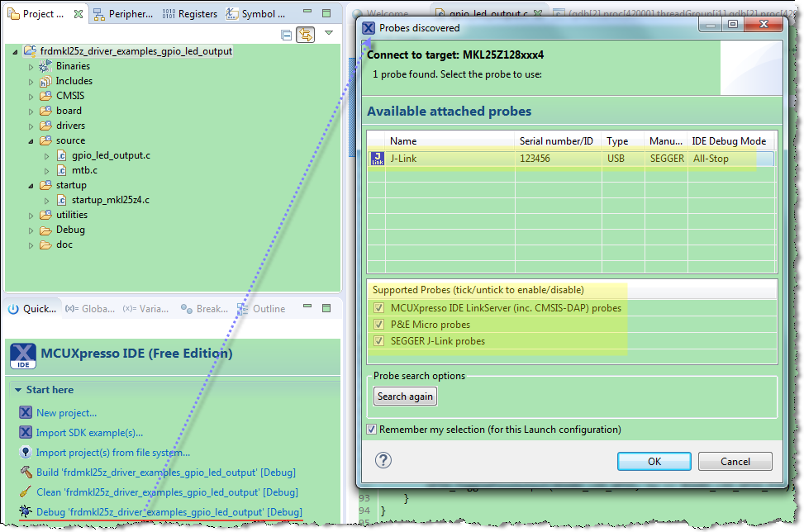The height and width of the screenshot is (532, 804).
Task: Click the New project link
Action: [x=66, y=412]
